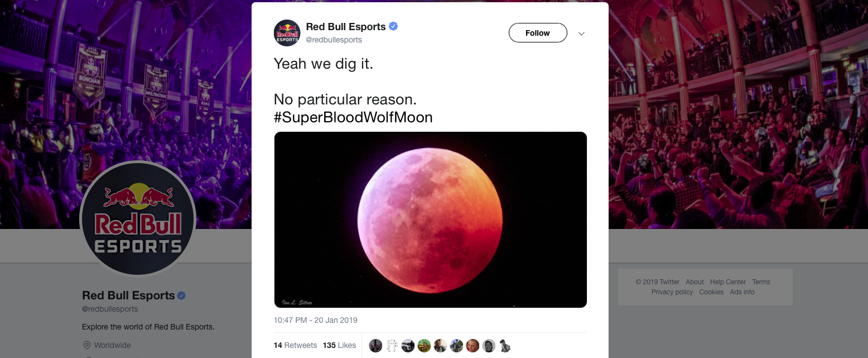Image resolution: width=868 pixels, height=358 pixels.
Task: Open the tweet options chevron next to Follow
Action: point(581,34)
